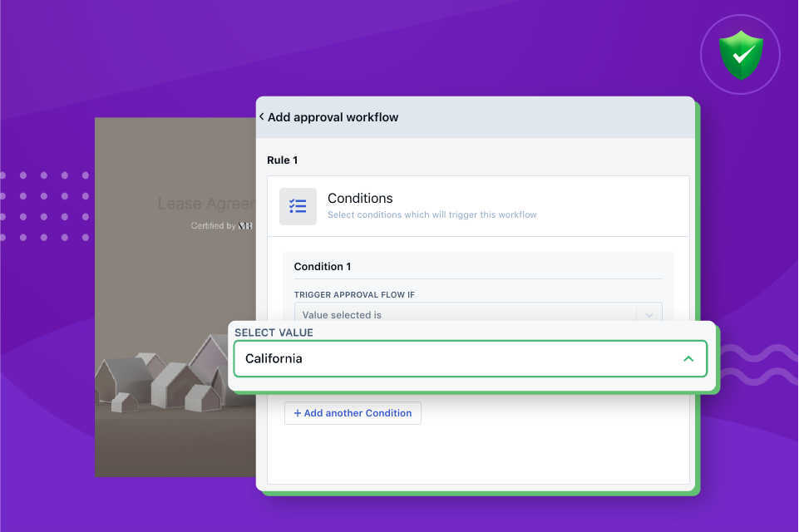Click the Lease Agreement title text
The image size is (799, 532).
click(206, 204)
